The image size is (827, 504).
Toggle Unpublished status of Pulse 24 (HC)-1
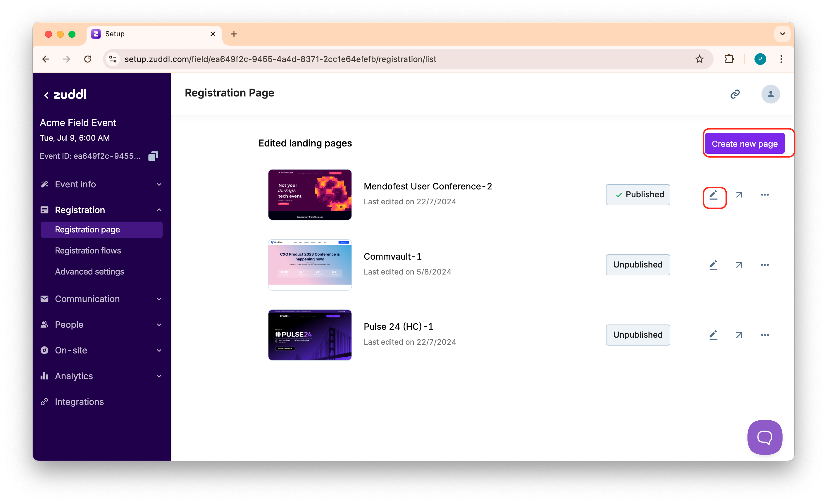tap(638, 335)
